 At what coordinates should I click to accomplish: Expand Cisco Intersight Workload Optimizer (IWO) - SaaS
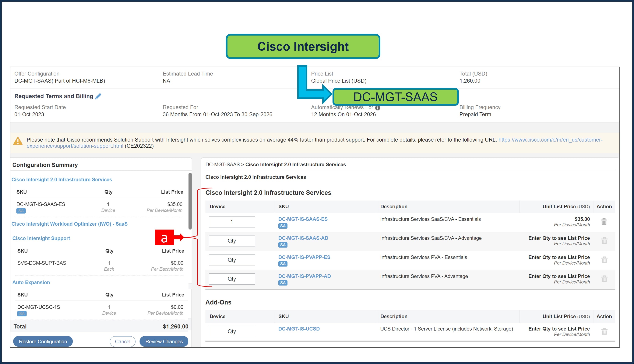click(70, 224)
